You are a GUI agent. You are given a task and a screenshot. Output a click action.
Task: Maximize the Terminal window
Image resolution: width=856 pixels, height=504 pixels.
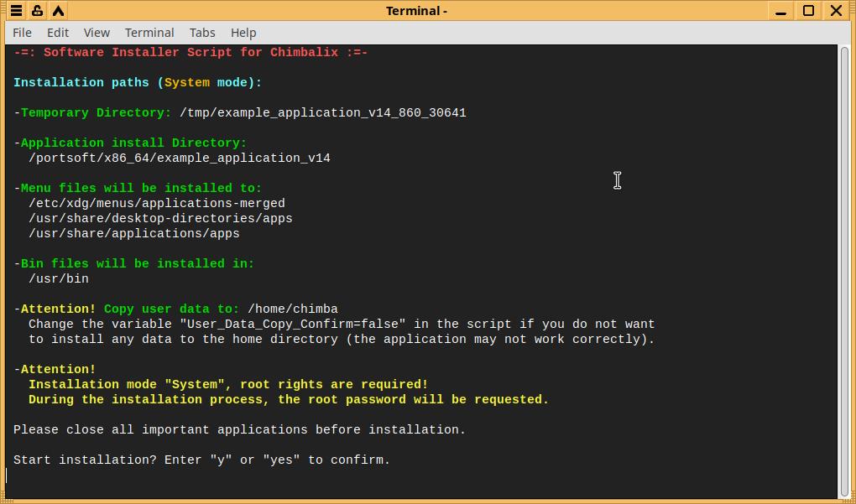click(x=808, y=11)
